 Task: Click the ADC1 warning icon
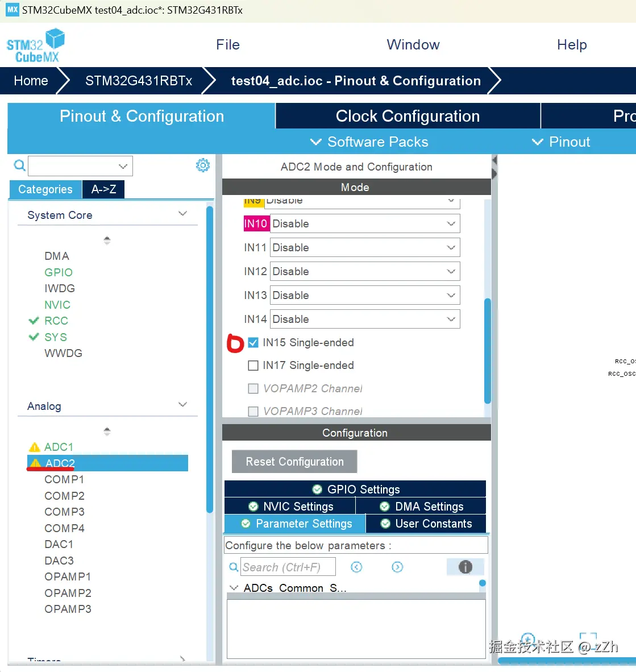point(35,447)
